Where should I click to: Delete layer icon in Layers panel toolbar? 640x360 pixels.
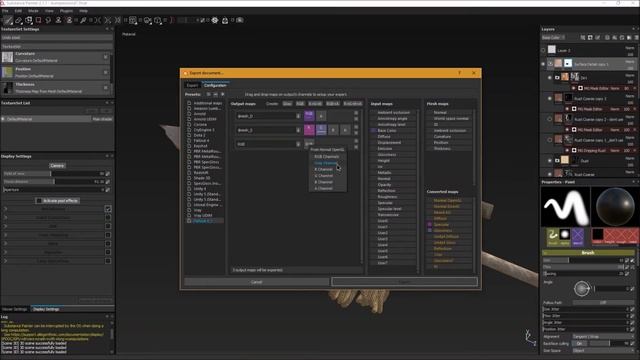pyautogui.click(x=636, y=38)
